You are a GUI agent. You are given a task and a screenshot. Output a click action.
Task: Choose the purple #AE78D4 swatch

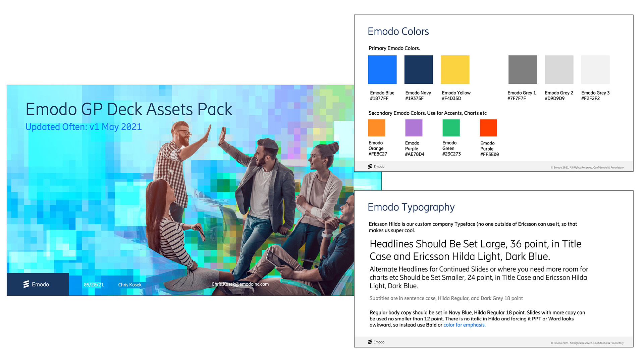click(414, 128)
